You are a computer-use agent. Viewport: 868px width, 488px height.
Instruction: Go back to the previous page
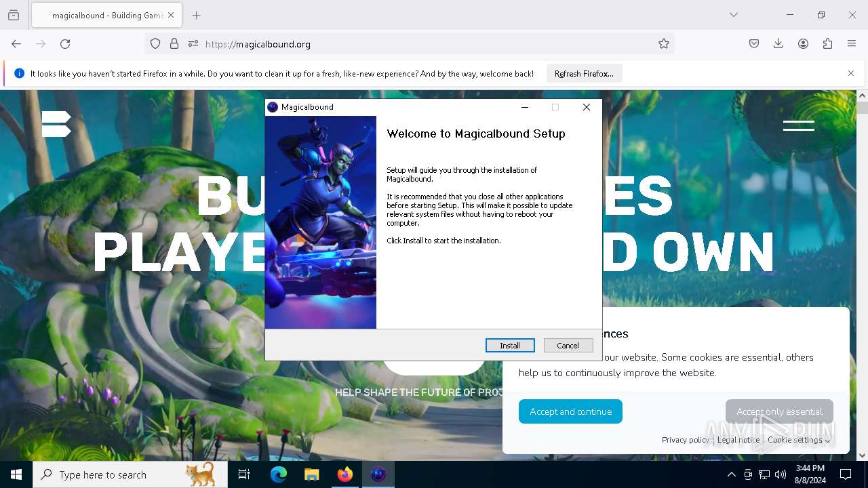16,44
